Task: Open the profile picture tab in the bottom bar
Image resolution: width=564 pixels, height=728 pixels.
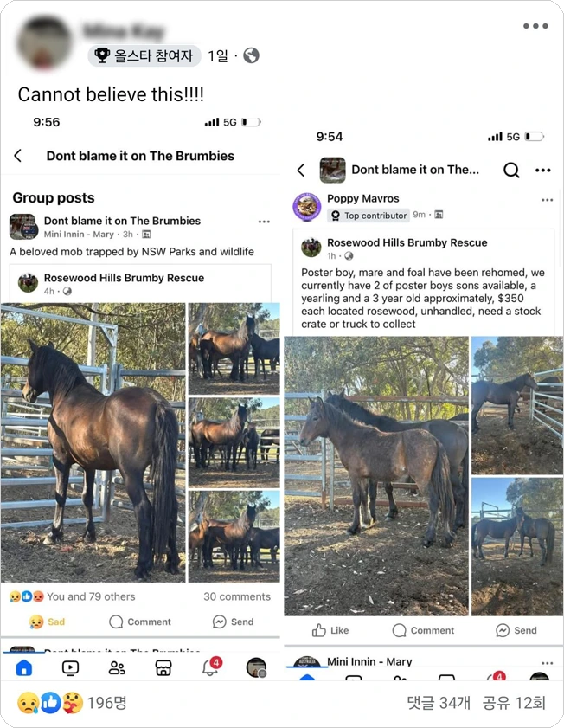Action: tap(256, 667)
